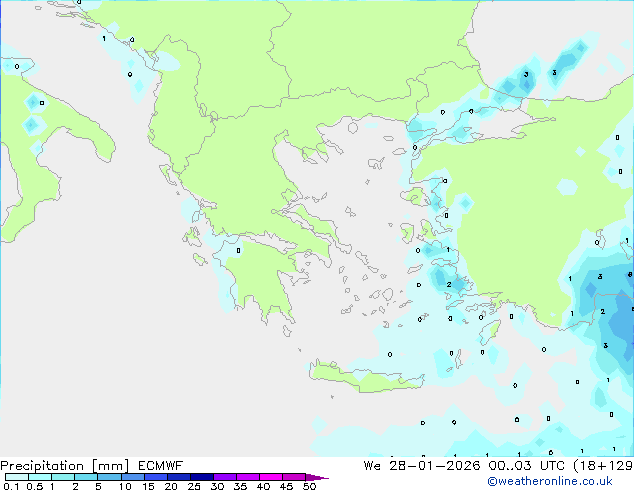
Task: Click the '50' legend scale label
Action: pos(309,486)
